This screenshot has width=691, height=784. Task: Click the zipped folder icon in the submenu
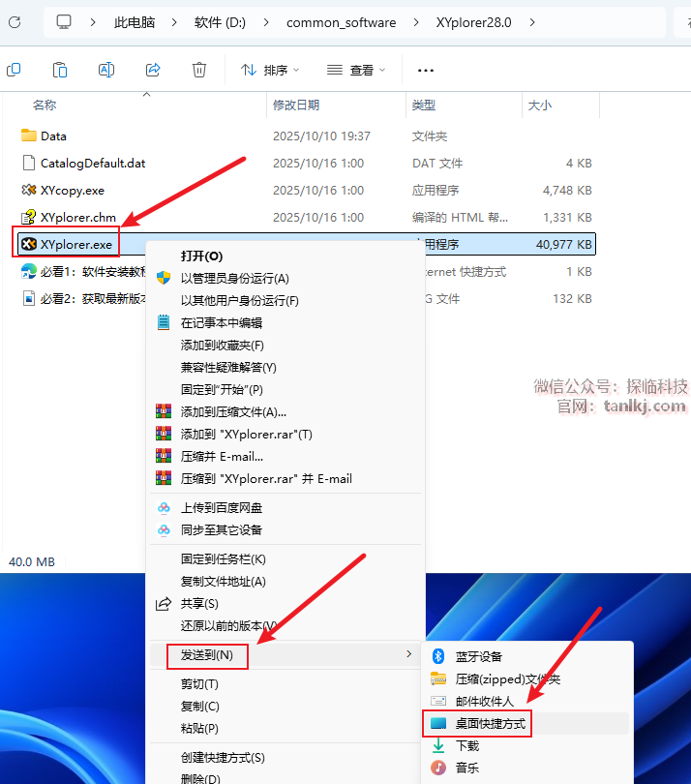438,678
